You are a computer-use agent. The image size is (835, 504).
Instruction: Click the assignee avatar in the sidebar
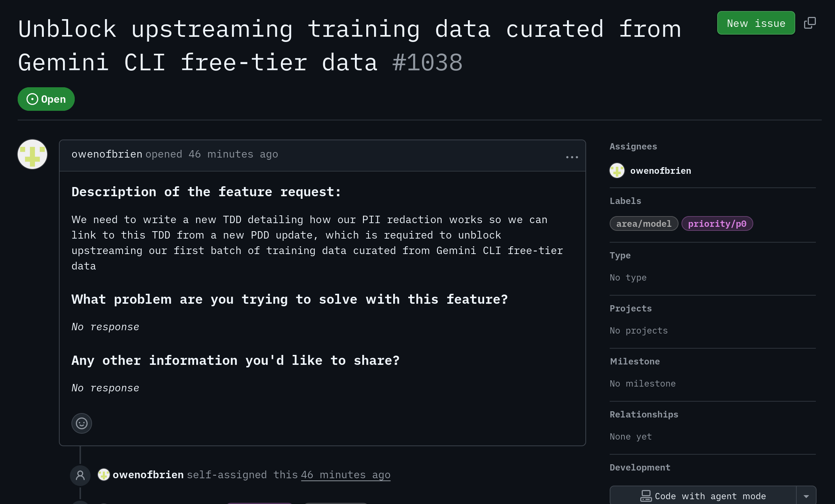[617, 171]
